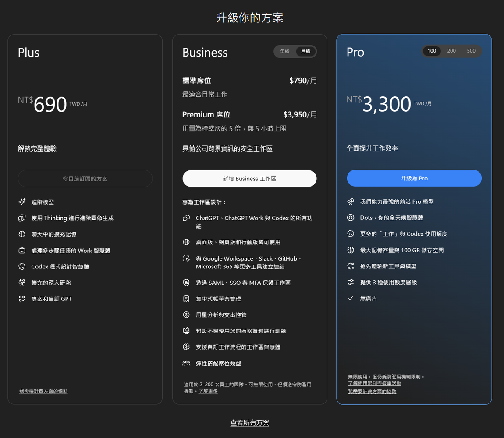Click the 升級你的方案 heading

click(249, 18)
